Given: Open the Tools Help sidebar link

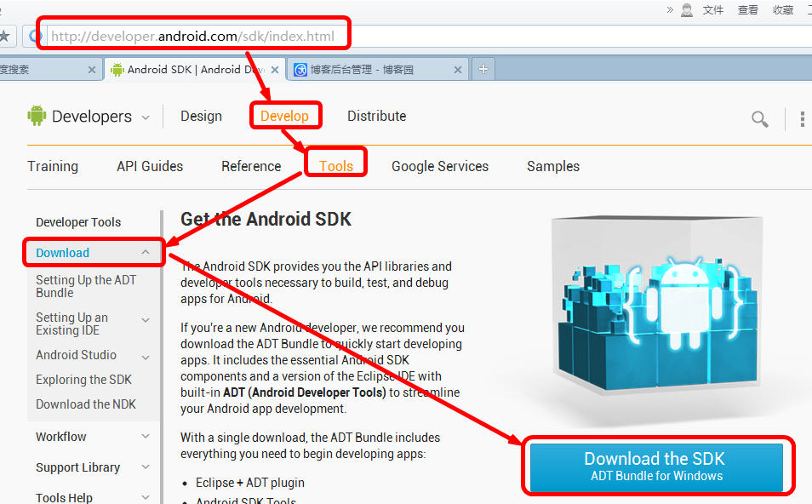Looking at the screenshot, I should pyautogui.click(x=64, y=498).
